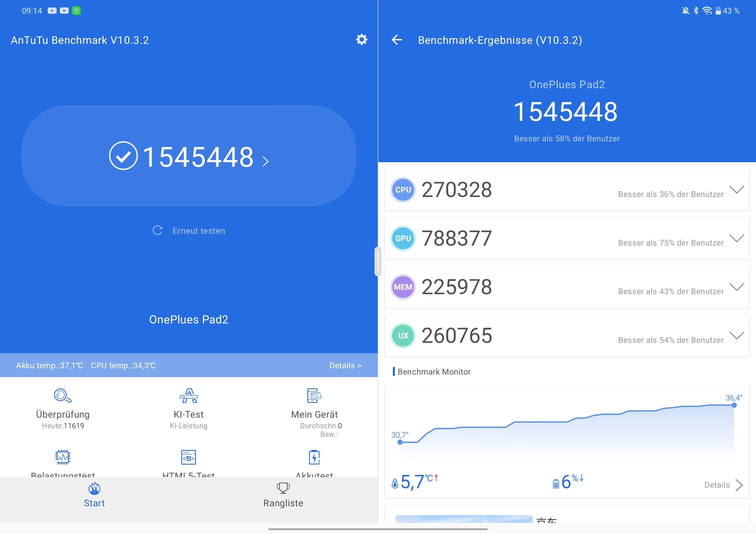Tap the thermometer temperature rise icon

[395, 484]
